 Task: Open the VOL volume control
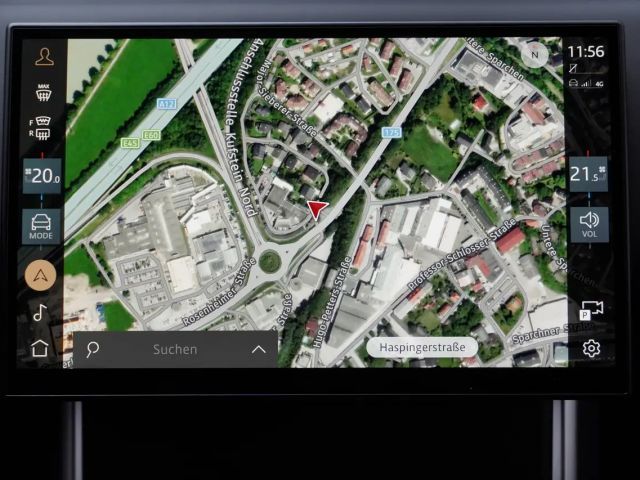point(588,224)
